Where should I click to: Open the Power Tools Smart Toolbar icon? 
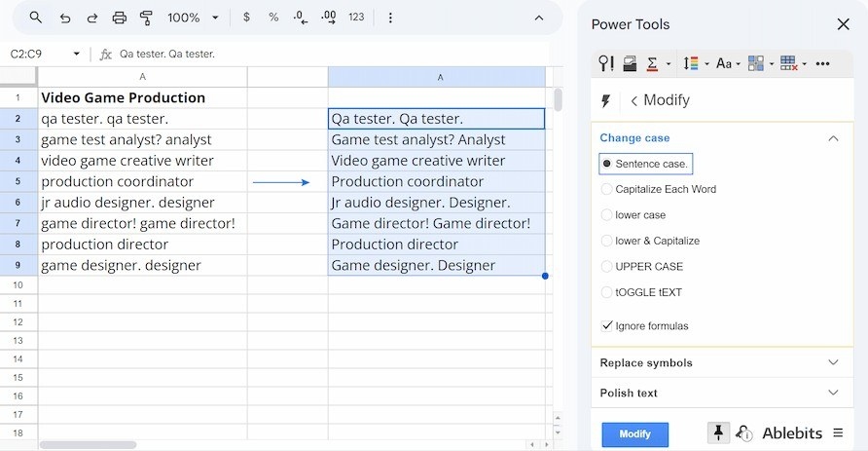click(606, 63)
